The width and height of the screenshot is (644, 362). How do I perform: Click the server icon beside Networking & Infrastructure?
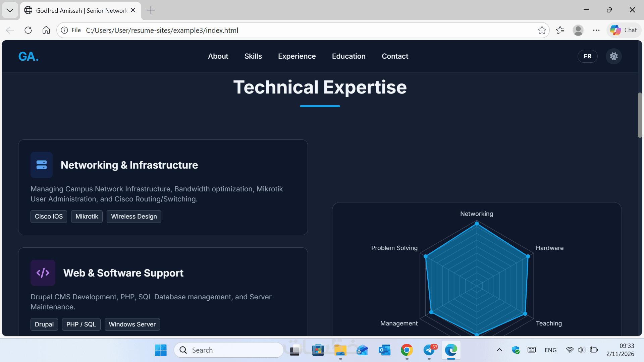[42, 165]
